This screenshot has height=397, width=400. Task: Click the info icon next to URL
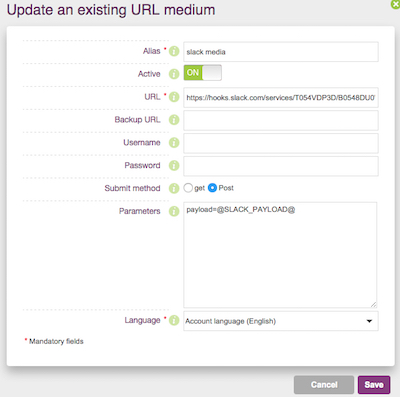174,97
